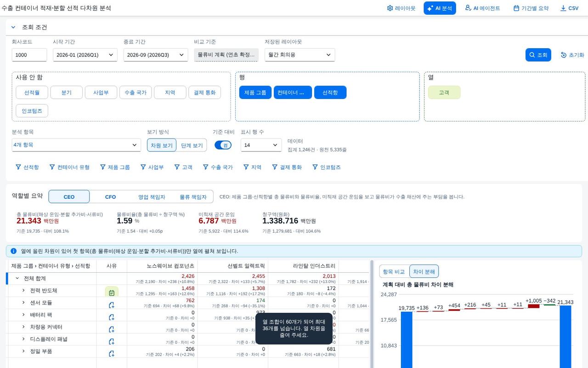588x368 pixels.
Task: Switch view mode to 차원 보기
Action: [162, 145]
